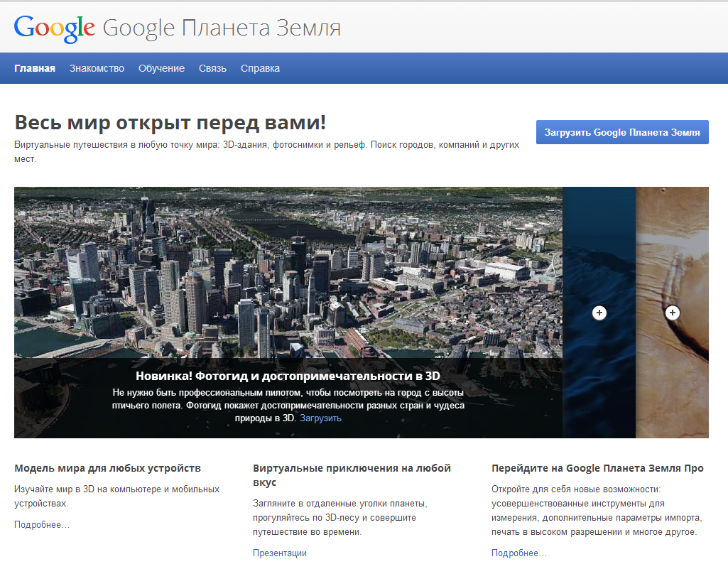This screenshot has width=728, height=569.
Task: Open Подробнее link under Модель мира
Action: click(x=42, y=524)
